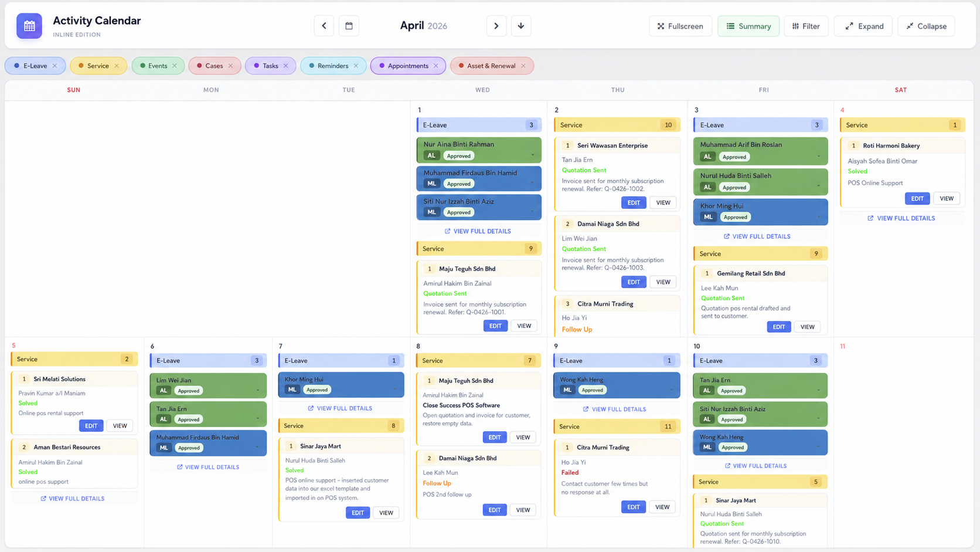
Task: Remove the Asset & Renewal filter chip
Action: (523, 66)
